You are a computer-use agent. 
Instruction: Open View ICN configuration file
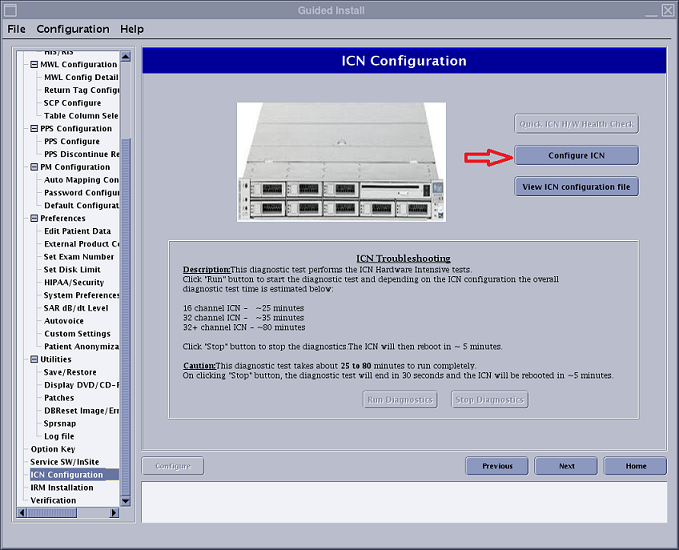[x=576, y=186]
